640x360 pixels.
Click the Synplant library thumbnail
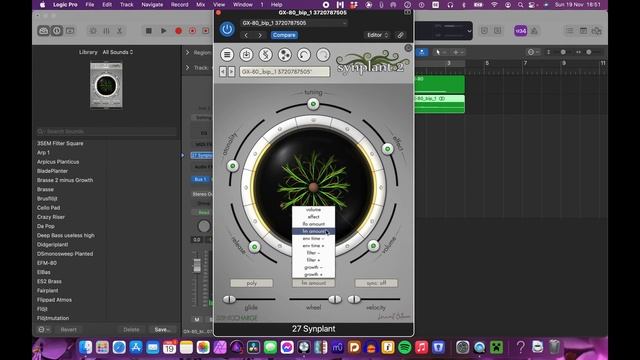pos(106,85)
